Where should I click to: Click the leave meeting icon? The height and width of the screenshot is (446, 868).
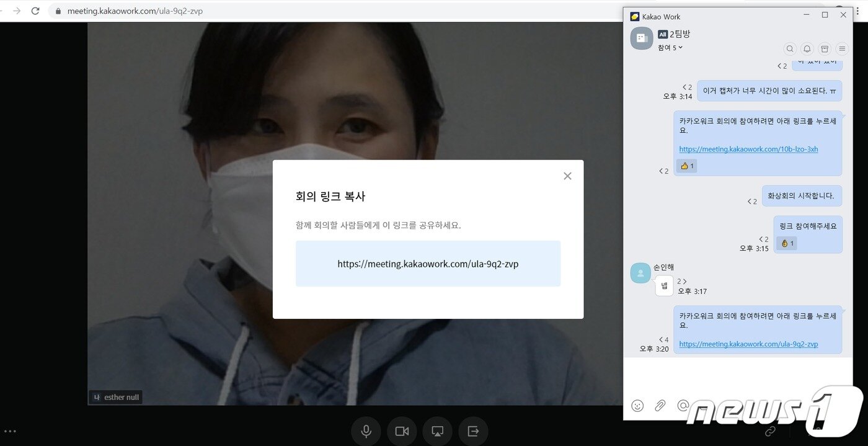pyautogui.click(x=473, y=430)
